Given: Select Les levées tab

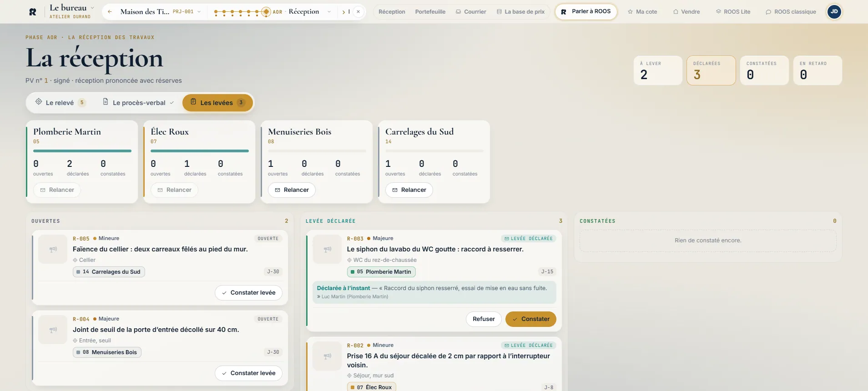Looking at the screenshot, I should (218, 103).
